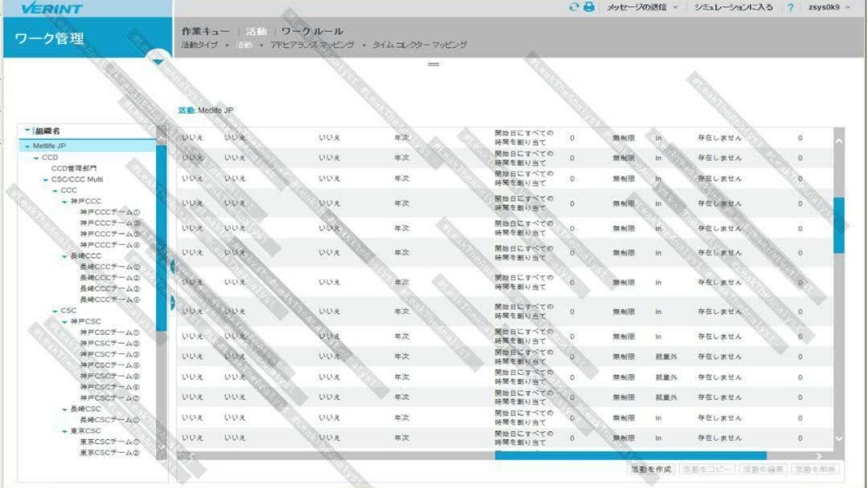
Task: Select 神戸CSCチーム① in the tree
Action: [x=110, y=333]
